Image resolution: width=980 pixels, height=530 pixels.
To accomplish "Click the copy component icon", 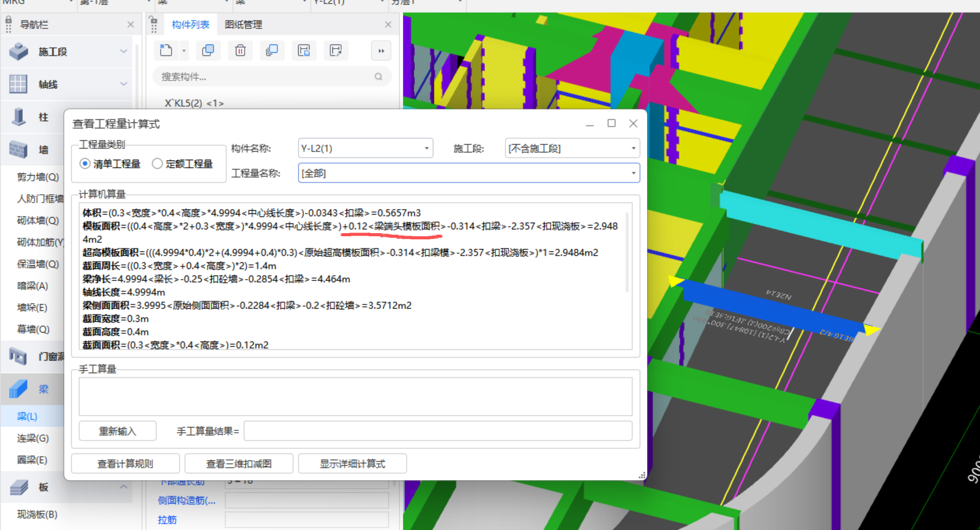I will coord(208,50).
